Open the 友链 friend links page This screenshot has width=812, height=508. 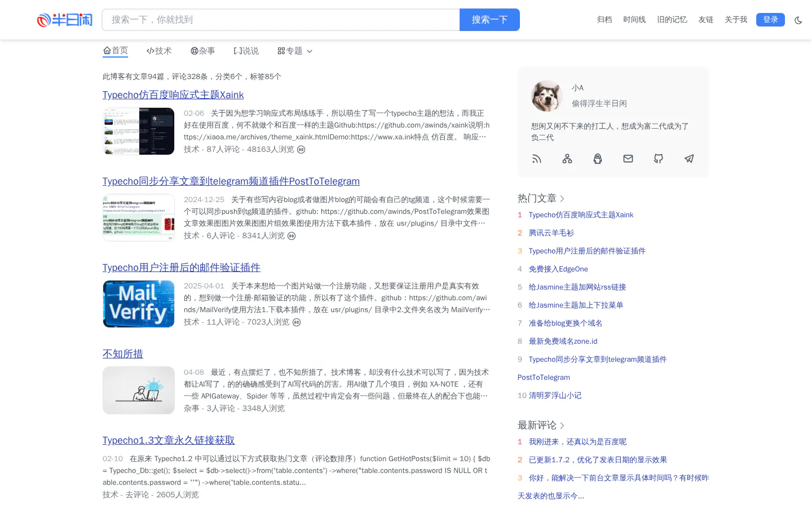706,20
